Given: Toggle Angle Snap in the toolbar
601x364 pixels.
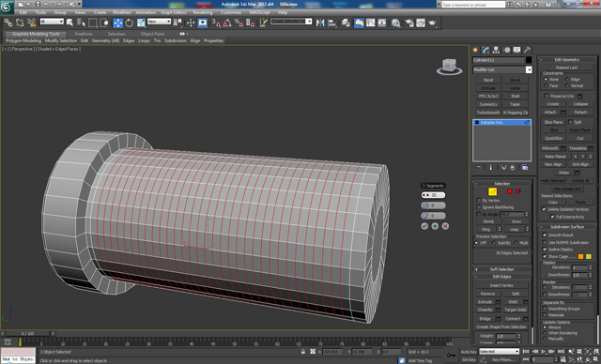Looking at the screenshot, I should (227, 23).
